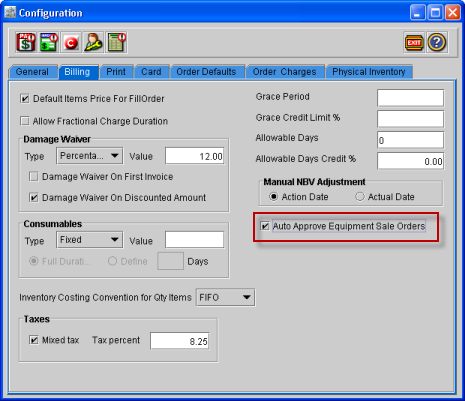
Task: Click the Configuration window title icon
Action: point(10,12)
